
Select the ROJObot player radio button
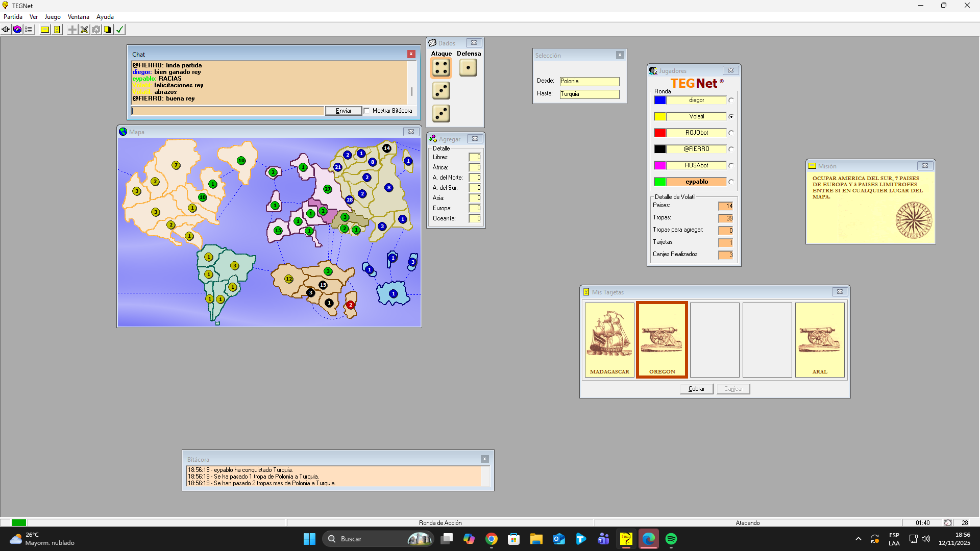731,133
